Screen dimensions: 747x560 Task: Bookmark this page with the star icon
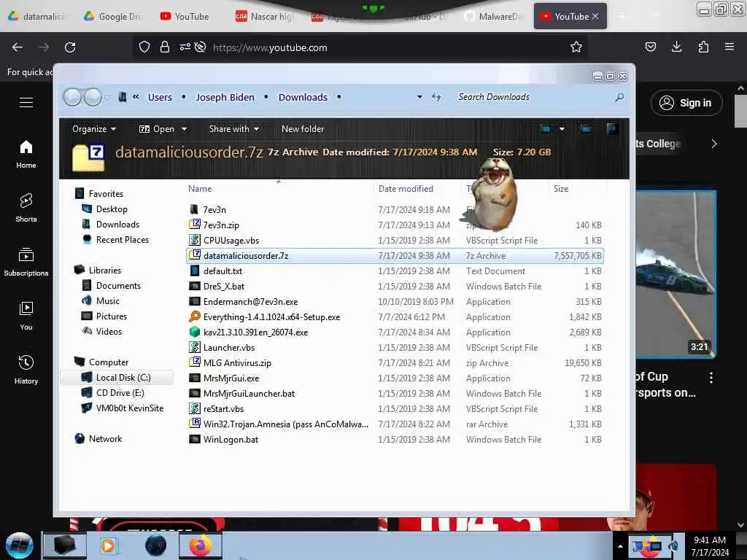576,47
